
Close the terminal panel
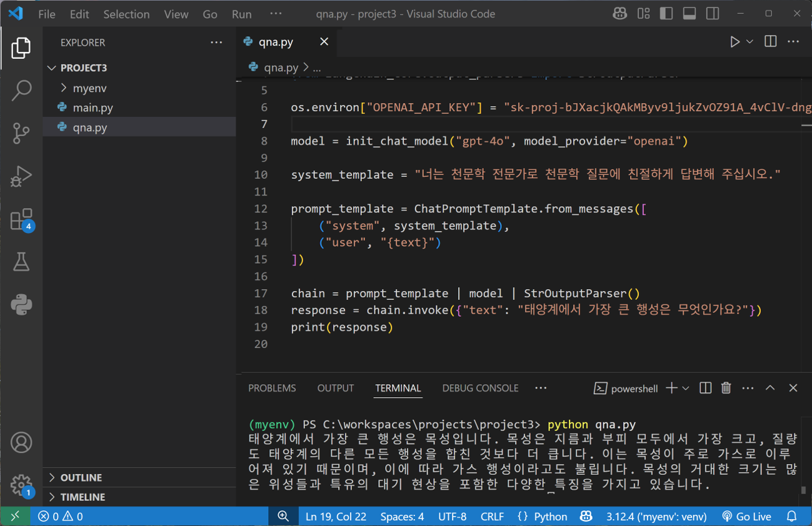point(793,388)
